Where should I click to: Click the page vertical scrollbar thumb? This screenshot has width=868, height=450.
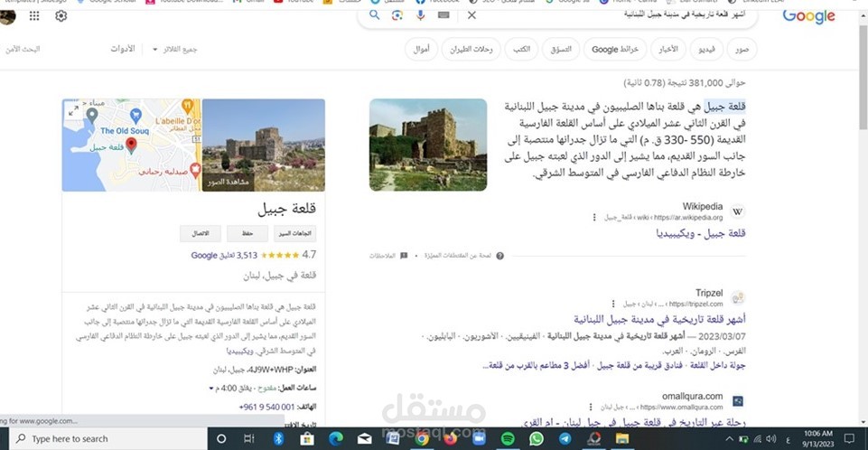point(863,76)
